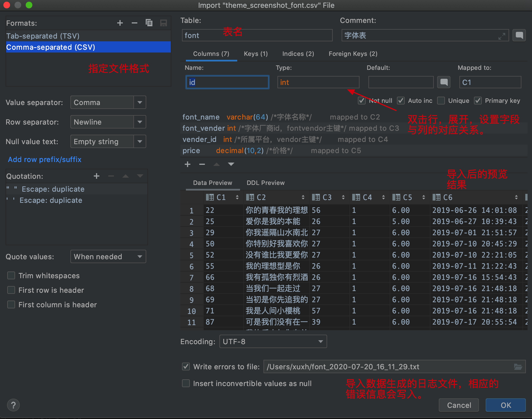Move the quotation rule up
The height and width of the screenshot is (419, 532).
[126, 176]
